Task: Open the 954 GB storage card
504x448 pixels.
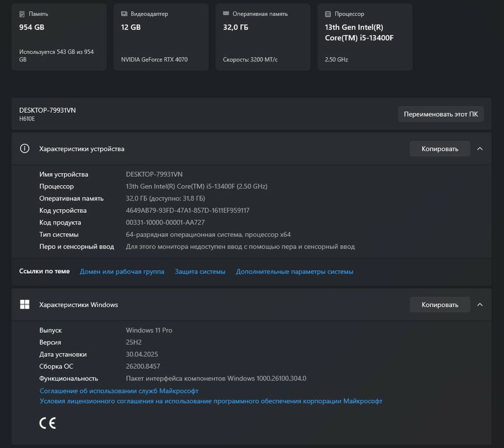Action: (x=59, y=37)
